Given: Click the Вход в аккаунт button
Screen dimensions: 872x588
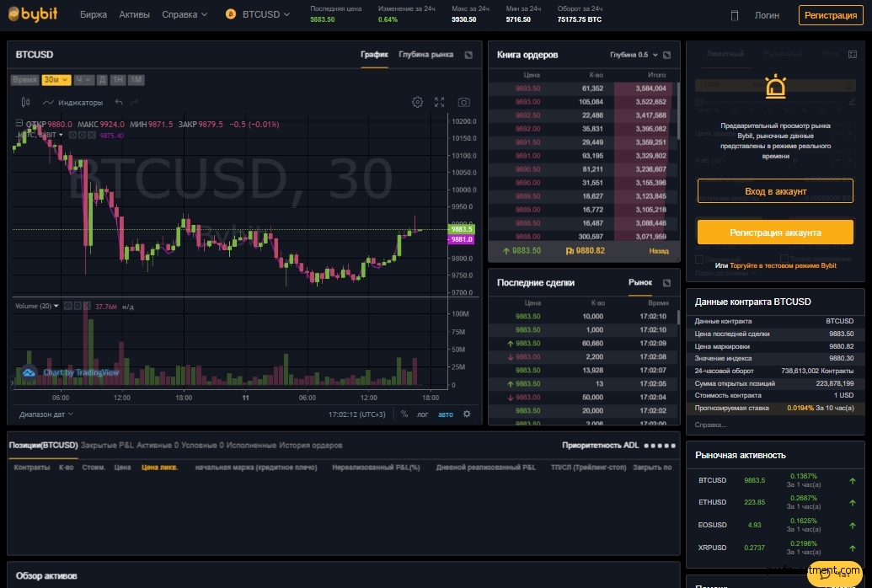Looking at the screenshot, I should coord(775,191).
